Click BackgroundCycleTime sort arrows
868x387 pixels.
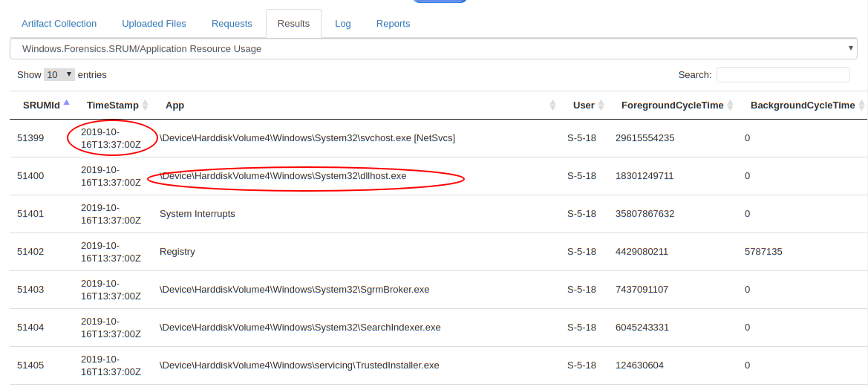[861, 105]
